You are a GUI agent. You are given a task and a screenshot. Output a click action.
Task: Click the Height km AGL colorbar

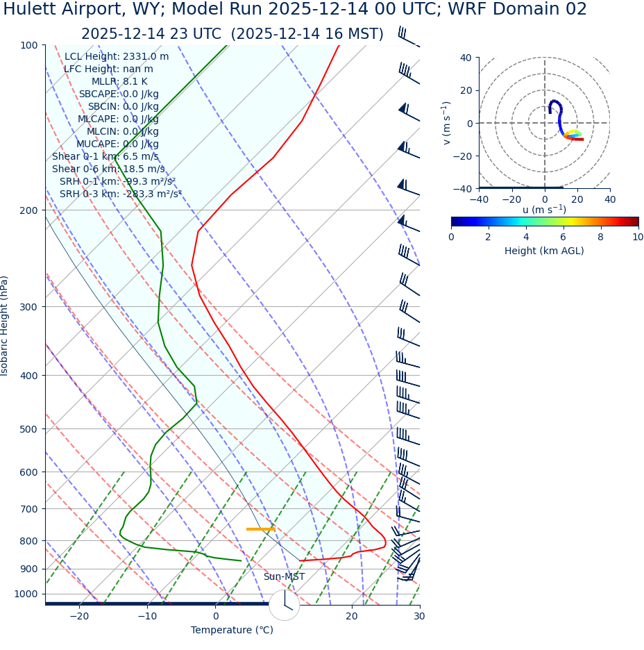click(x=544, y=222)
